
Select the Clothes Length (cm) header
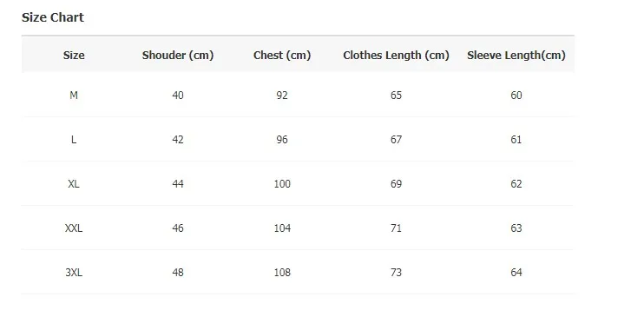tap(396, 55)
